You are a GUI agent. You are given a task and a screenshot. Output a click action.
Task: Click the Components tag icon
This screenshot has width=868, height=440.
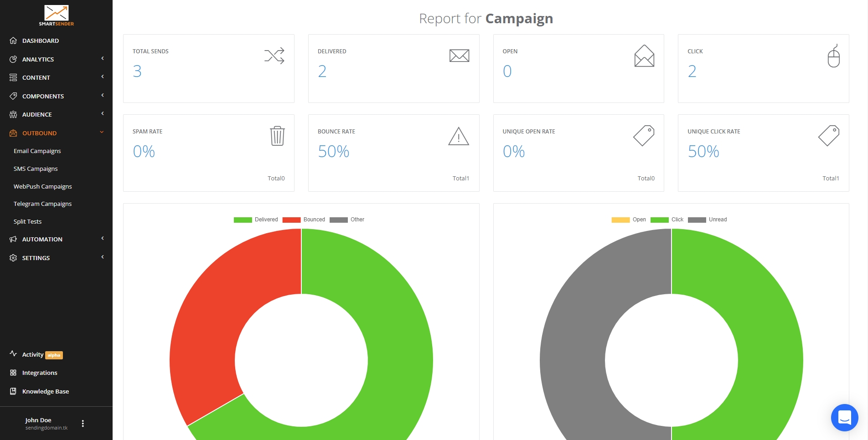(13, 96)
